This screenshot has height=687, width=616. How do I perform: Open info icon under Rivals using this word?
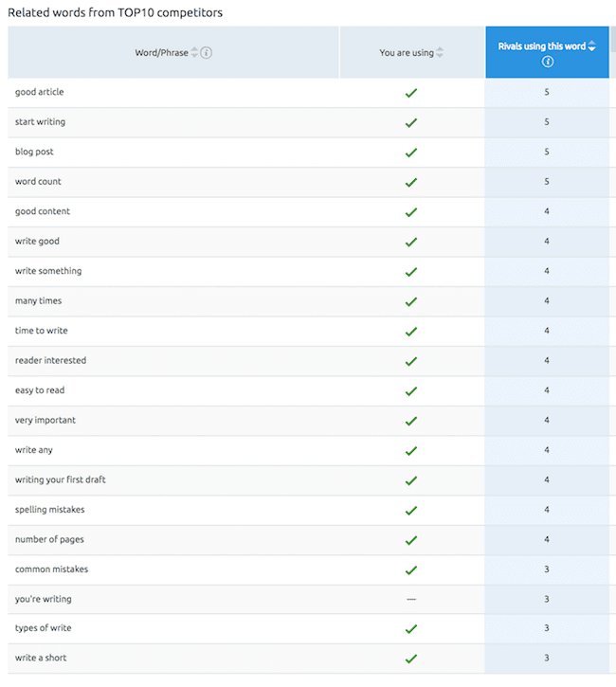click(548, 62)
